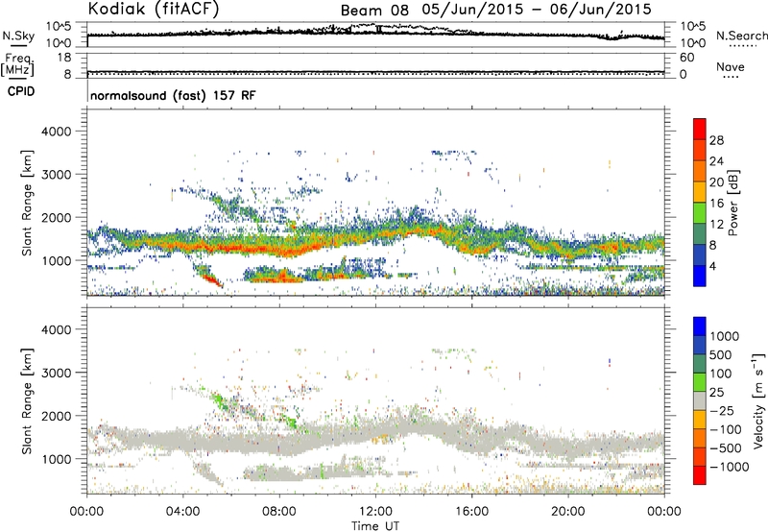Select the date range 05/Jun/2015 – 06/Jun/2015

[x=537, y=10]
